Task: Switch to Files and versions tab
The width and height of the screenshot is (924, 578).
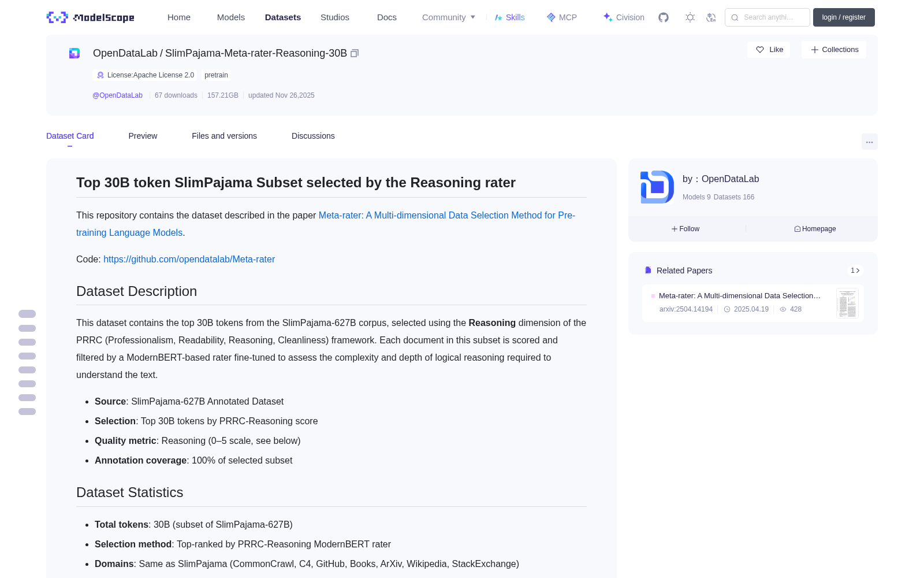Action: [x=224, y=136]
